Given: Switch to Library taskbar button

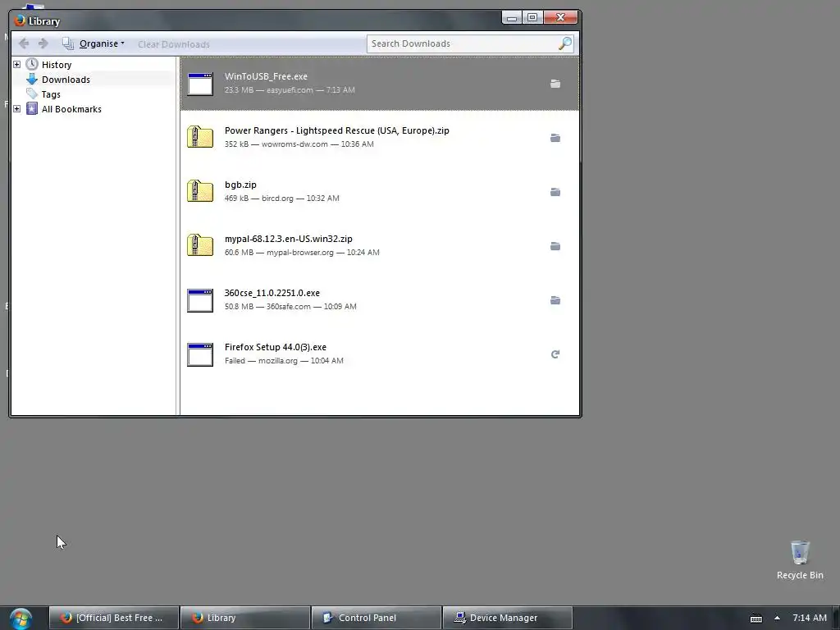Looking at the screenshot, I should pos(244,618).
